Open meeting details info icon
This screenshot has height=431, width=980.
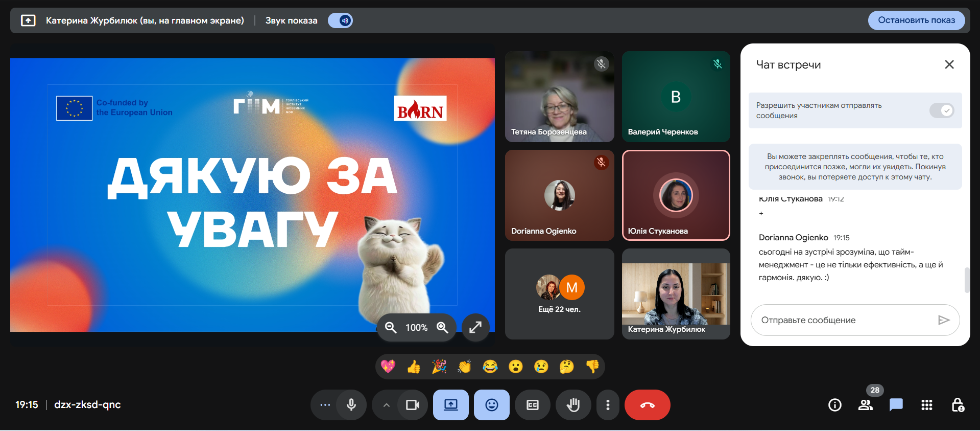pyautogui.click(x=834, y=405)
